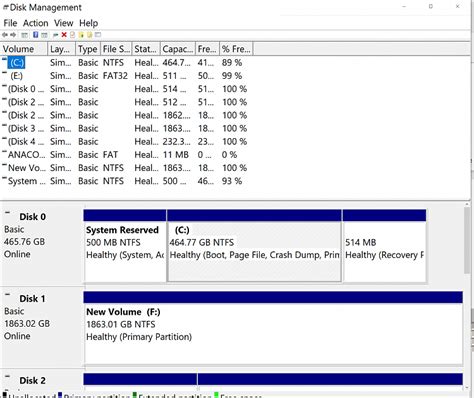Sort by the Type column header
The width and height of the screenshot is (474, 398).
coord(88,49)
